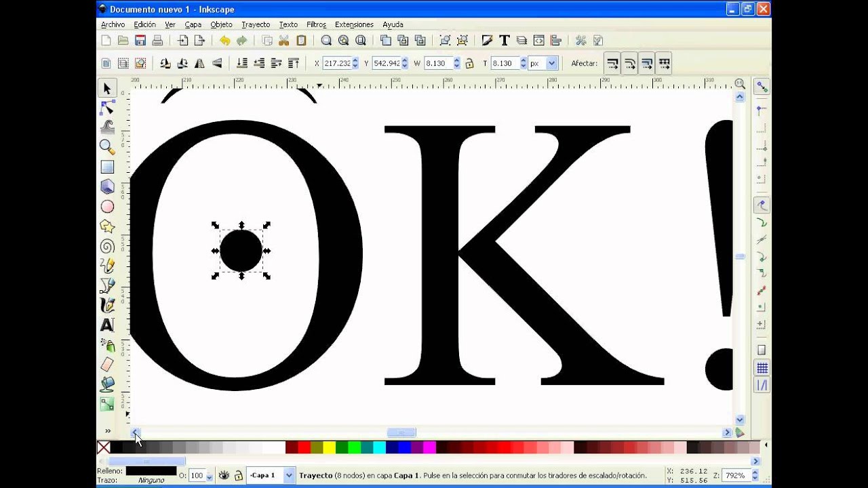Select the Calligraphy tool

pyautogui.click(x=107, y=305)
